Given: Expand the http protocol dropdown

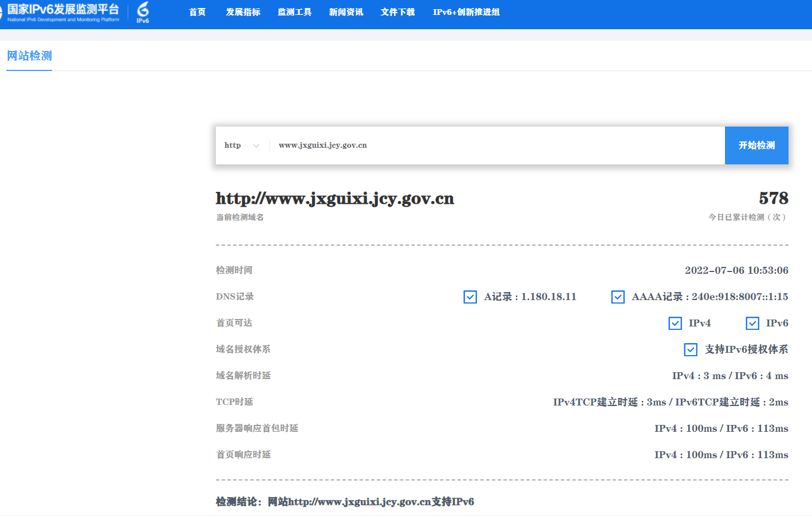Looking at the screenshot, I should [x=242, y=145].
